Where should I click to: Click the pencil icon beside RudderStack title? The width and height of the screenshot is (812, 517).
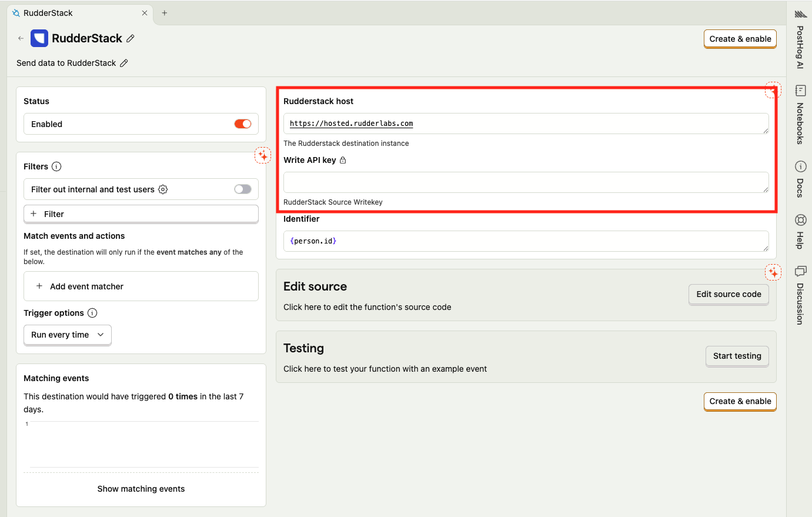(x=131, y=38)
